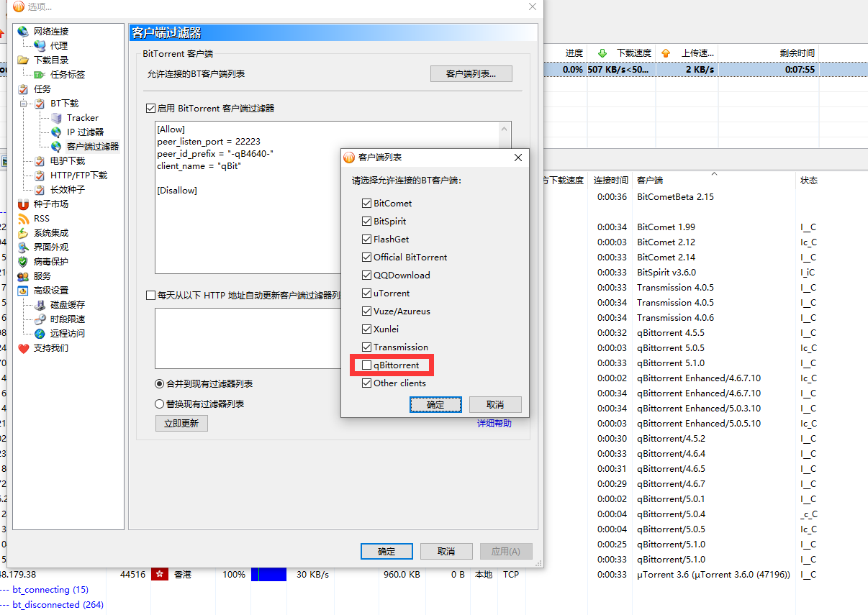Click the Tracker server icon
This screenshot has width=868, height=615.
[x=56, y=118]
